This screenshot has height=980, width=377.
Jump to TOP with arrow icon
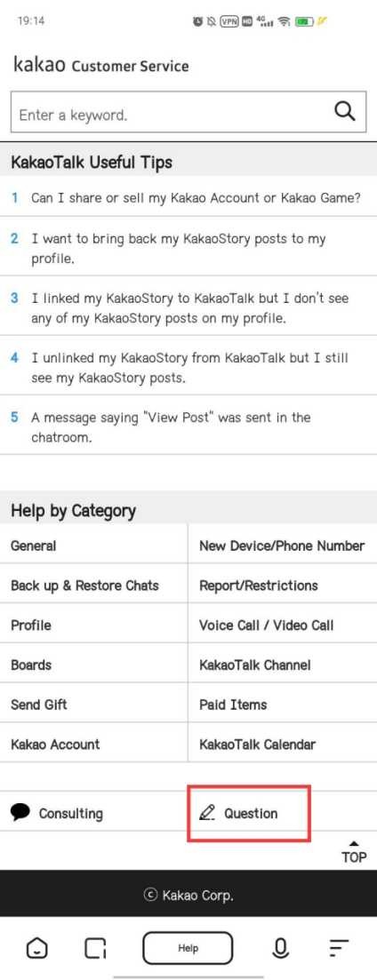(354, 852)
